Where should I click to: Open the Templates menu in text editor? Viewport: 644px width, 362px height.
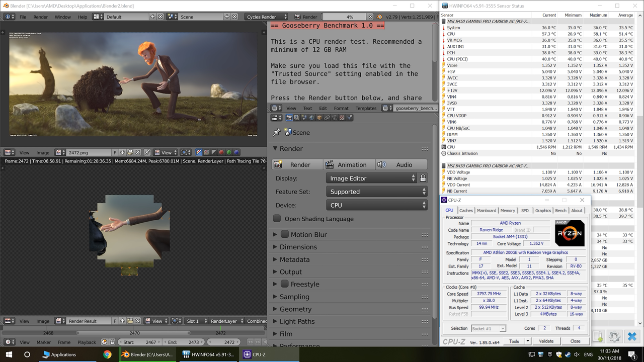366,108
